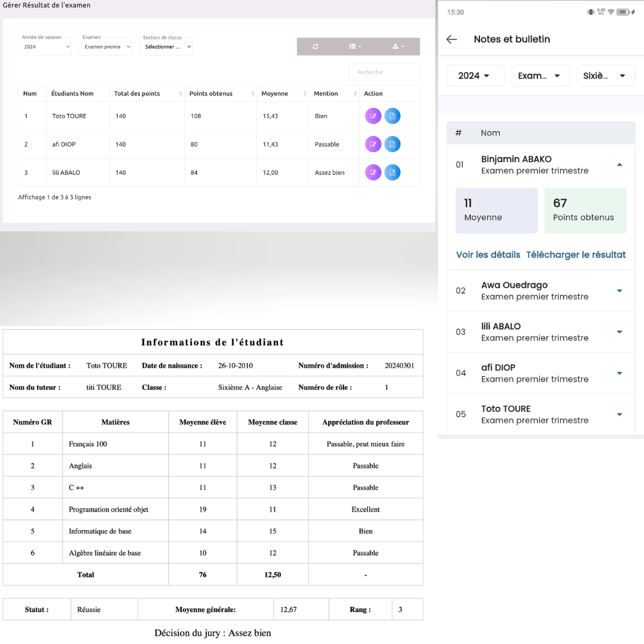The image size is (644, 644).
Task: Tap the back arrow beside Notes et bulletin
Action: click(x=452, y=39)
